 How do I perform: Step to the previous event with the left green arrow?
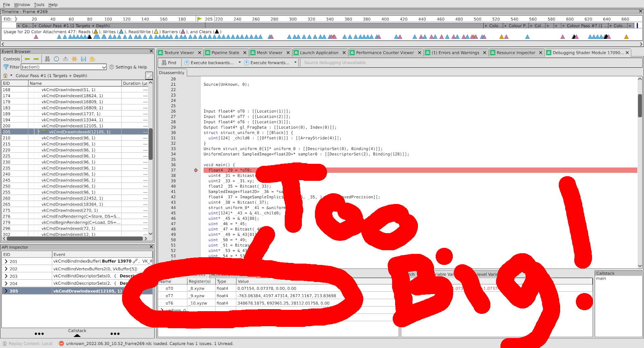click(27, 59)
